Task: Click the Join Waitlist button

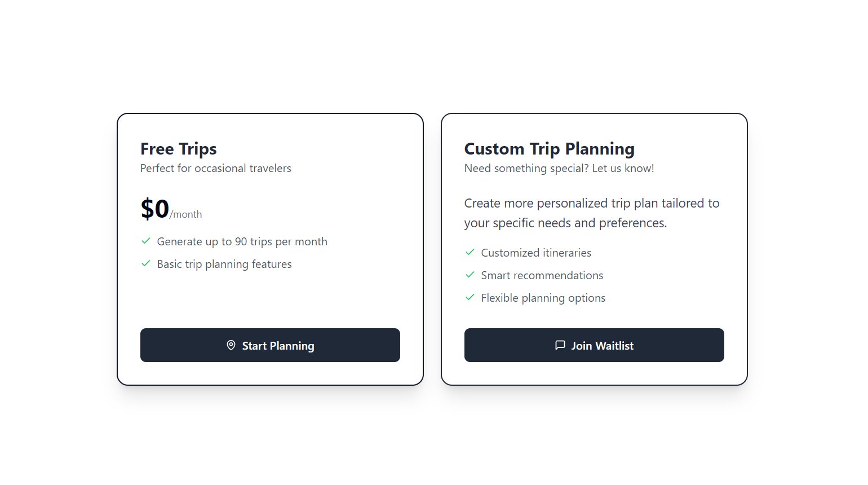Action: coord(594,345)
